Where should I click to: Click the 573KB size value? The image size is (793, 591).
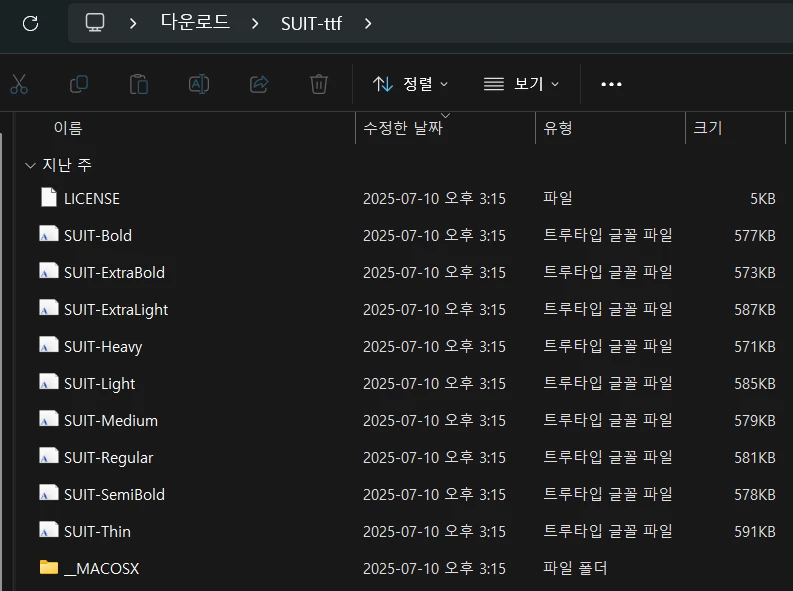point(755,272)
